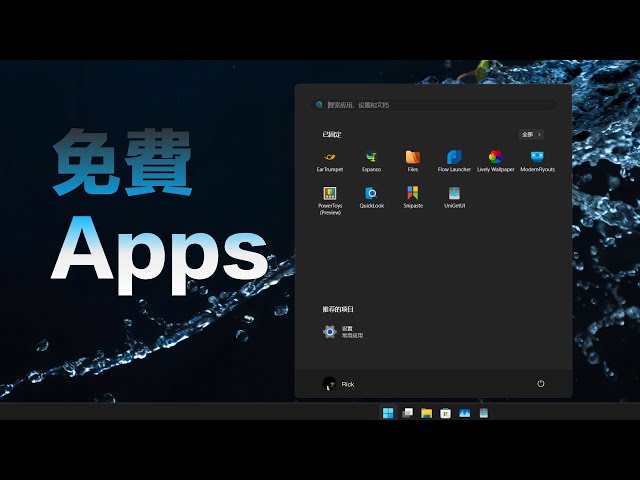Viewport: 640px width, 480px height.
Task: Launch Flow Launcher from Start menu
Action: 454,161
